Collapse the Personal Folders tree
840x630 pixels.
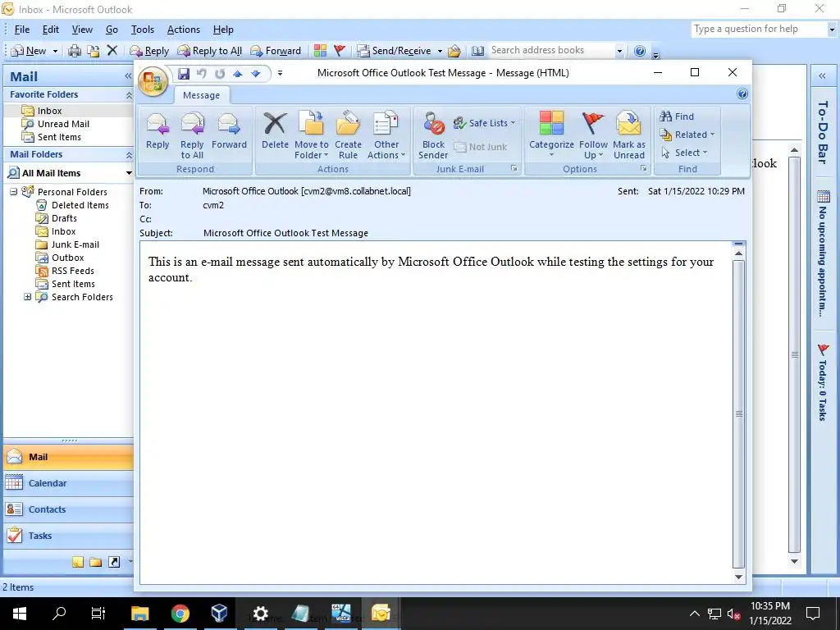click(x=13, y=192)
